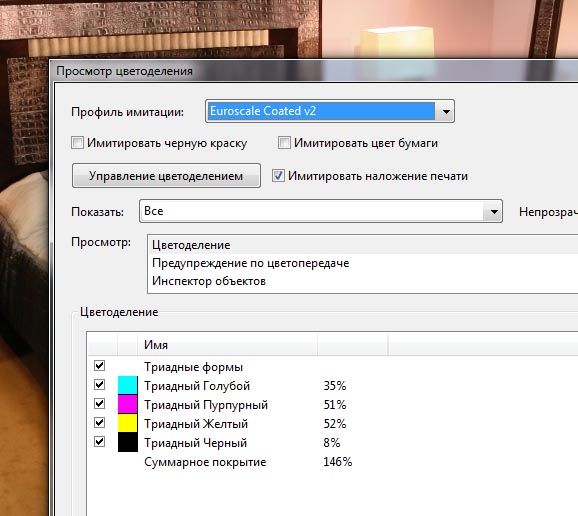This screenshot has width=578, height=516.
Task: Click the magenta color swatch
Action: click(128, 404)
